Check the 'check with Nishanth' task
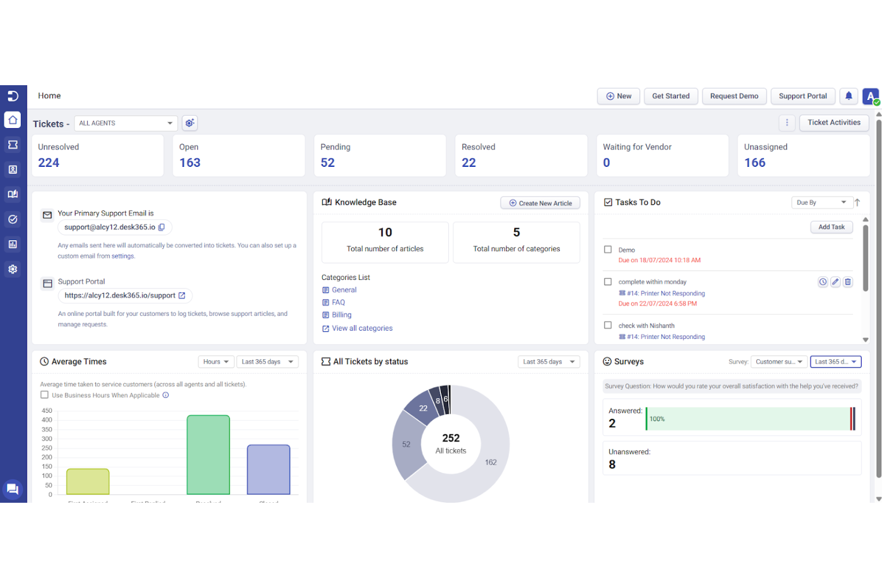 (x=608, y=325)
